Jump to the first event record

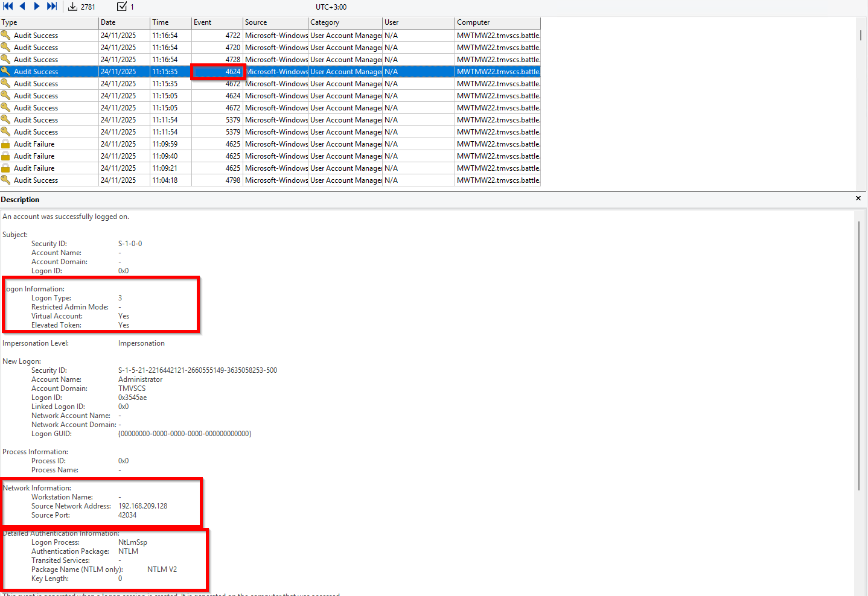[8, 6]
